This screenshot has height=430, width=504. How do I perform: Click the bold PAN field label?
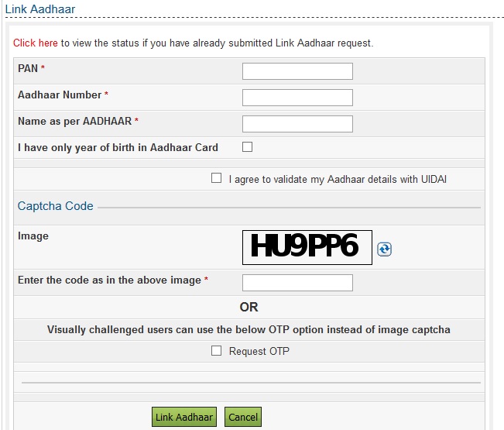click(27, 68)
